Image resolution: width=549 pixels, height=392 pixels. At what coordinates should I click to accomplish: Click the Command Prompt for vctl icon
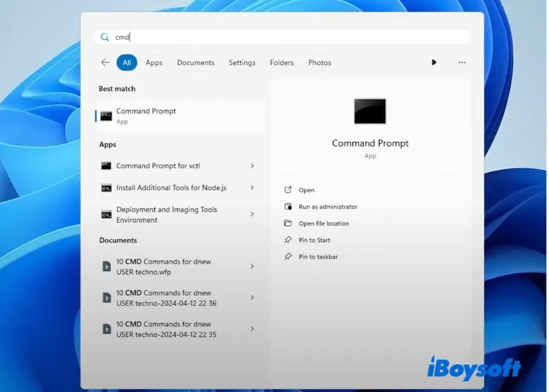106,166
